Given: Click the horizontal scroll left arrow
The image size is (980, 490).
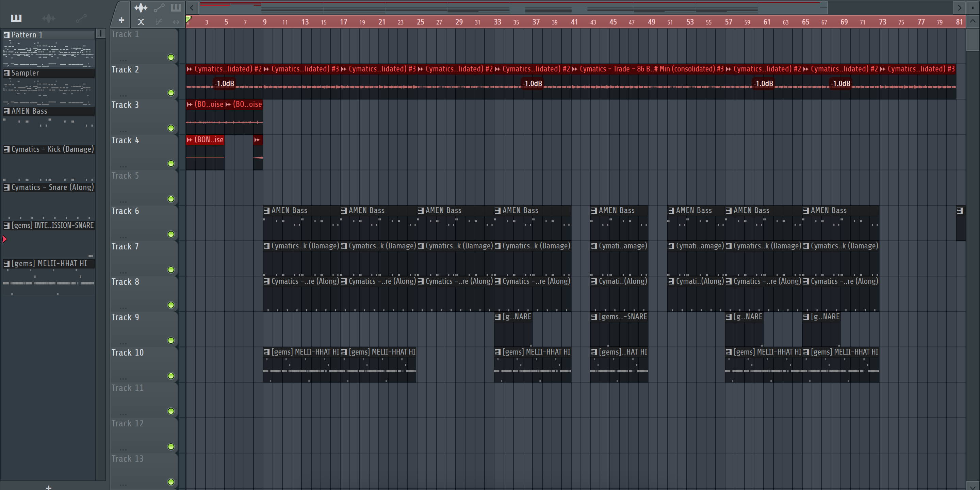Looking at the screenshot, I should [192, 7].
